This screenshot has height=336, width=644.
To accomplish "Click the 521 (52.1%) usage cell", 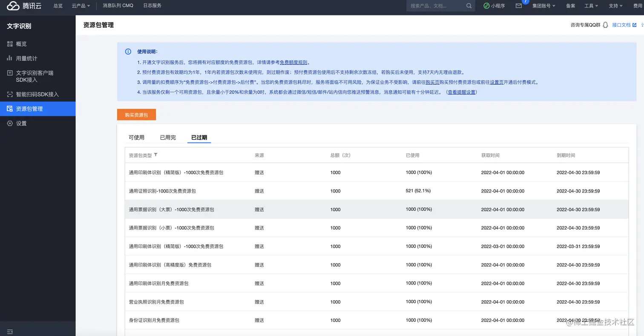I will [x=418, y=191].
